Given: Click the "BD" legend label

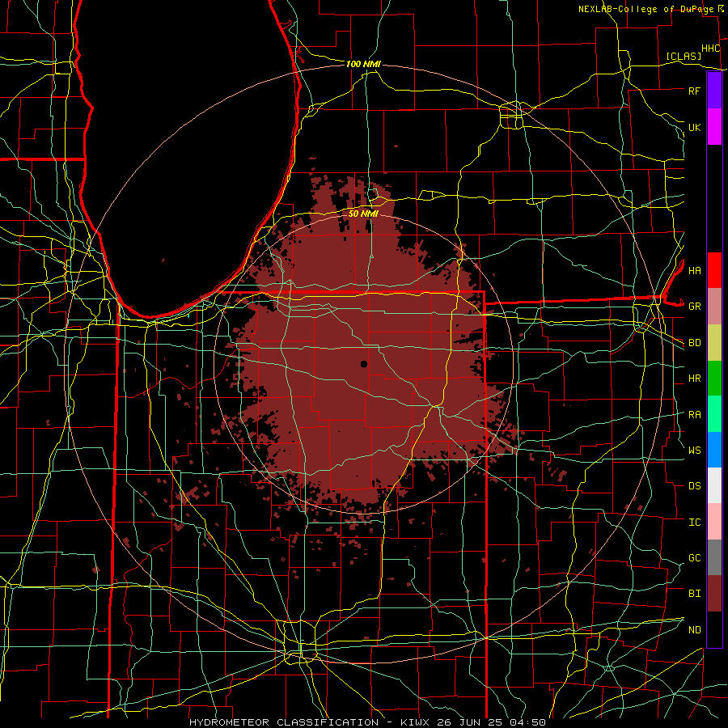Looking at the screenshot, I should click(x=694, y=343).
